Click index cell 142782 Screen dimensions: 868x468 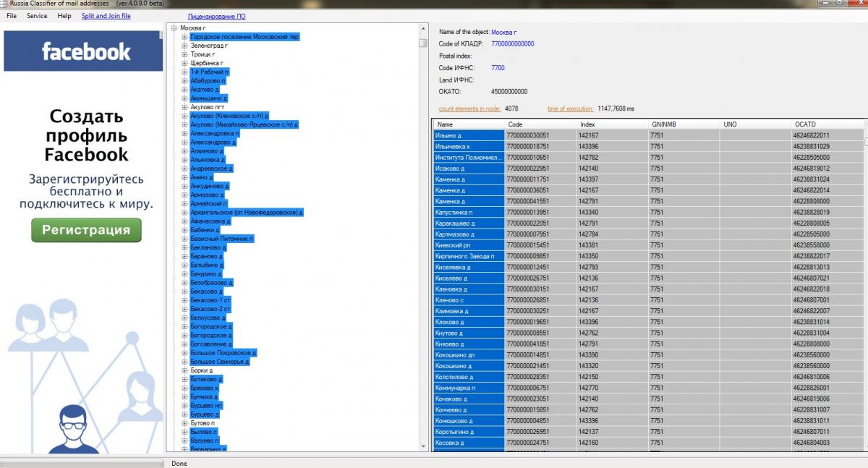point(611,158)
